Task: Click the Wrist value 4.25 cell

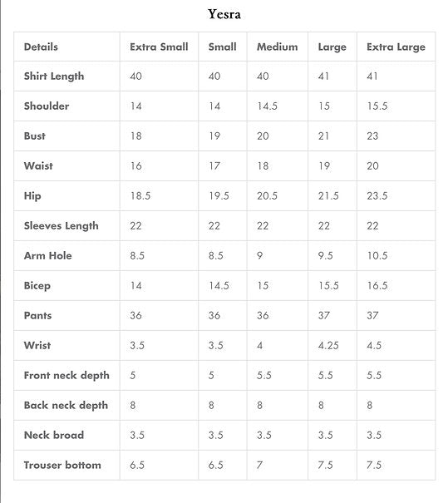Action: point(332,346)
